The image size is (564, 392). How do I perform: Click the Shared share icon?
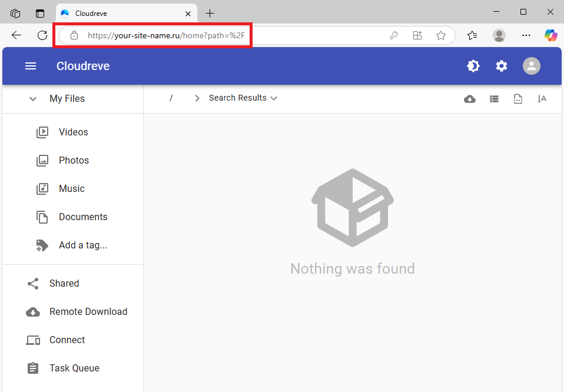click(33, 284)
